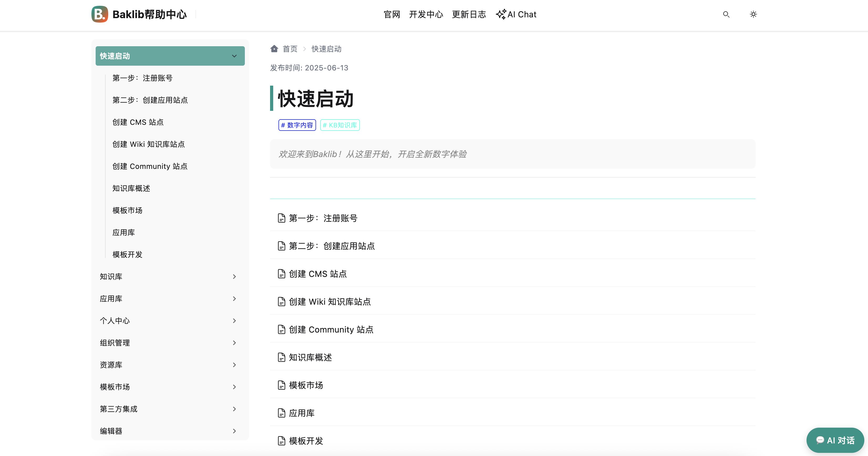Click the home breadcrumb icon
The height and width of the screenshot is (456, 868).
tap(274, 49)
